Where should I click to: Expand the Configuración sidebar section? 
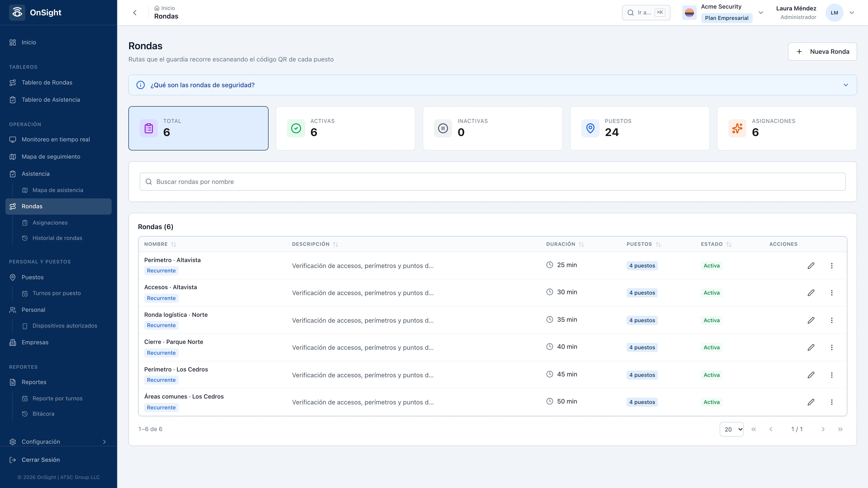(x=58, y=441)
